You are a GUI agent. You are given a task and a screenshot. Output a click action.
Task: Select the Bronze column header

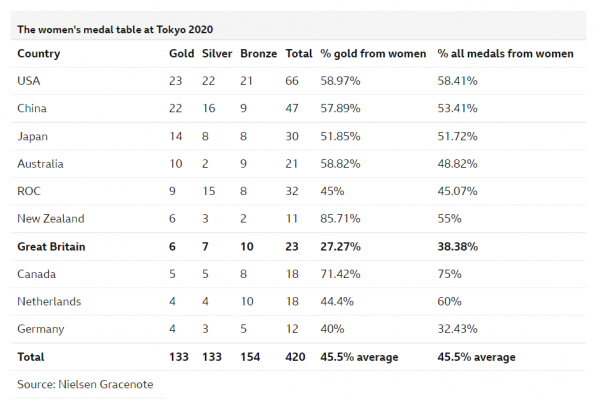coord(258,54)
